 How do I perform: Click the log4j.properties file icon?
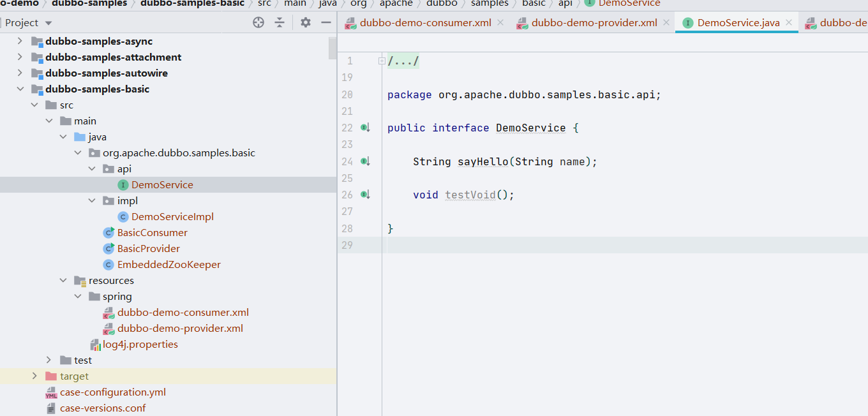[x=95, y=344]
